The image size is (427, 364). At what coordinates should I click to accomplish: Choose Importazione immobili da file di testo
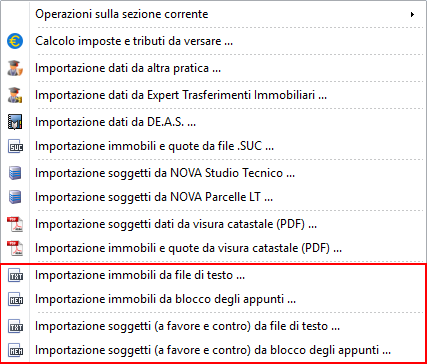pyautogui.click(x=213, y=275)
